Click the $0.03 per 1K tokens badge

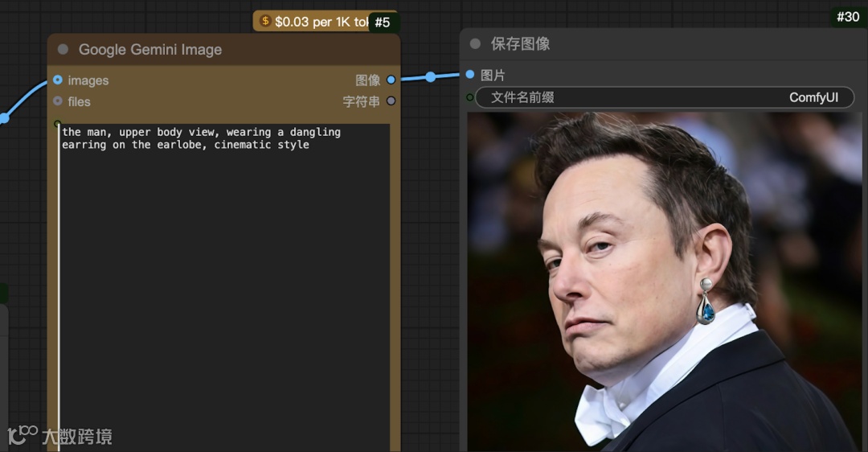(325, 21)
